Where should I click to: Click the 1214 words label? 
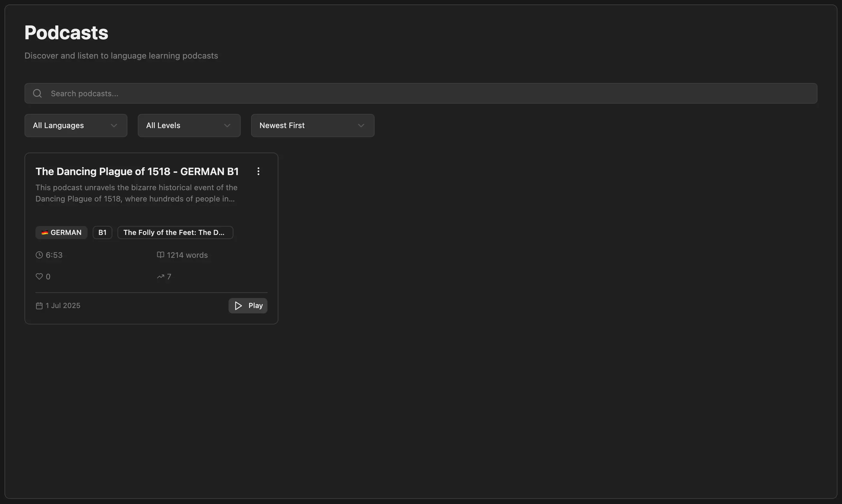pyautogui.click(x=187, y=255)
